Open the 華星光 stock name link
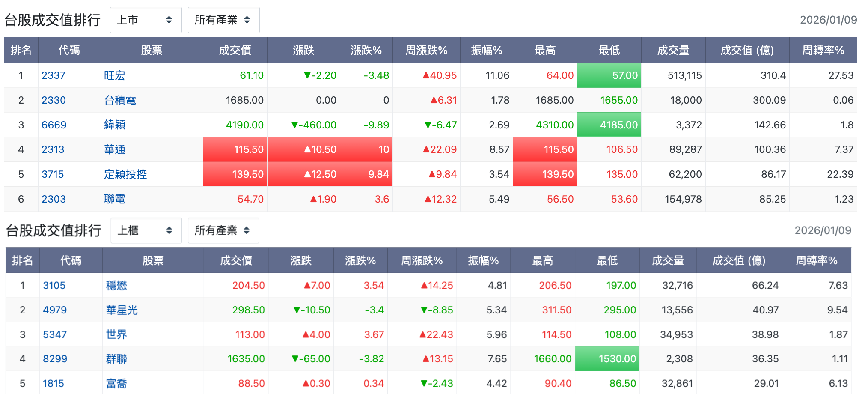 click(x=121, y=310)
